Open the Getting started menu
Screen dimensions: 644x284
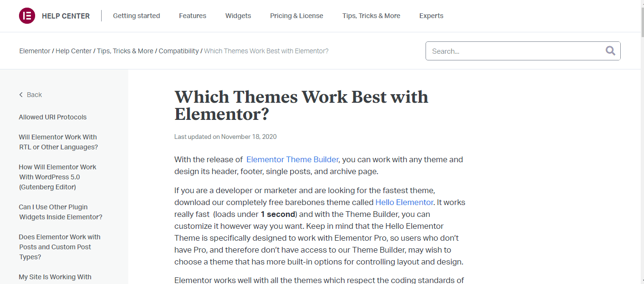[136, 16]
